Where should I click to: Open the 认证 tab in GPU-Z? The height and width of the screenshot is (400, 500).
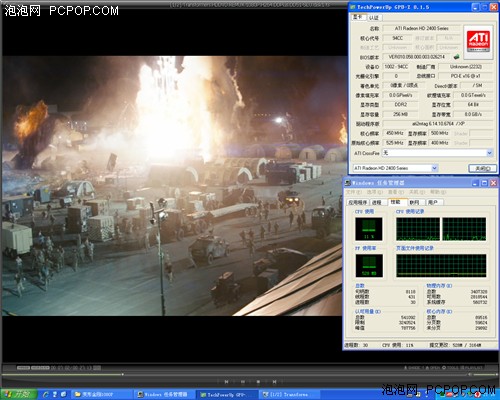(374, 17)
